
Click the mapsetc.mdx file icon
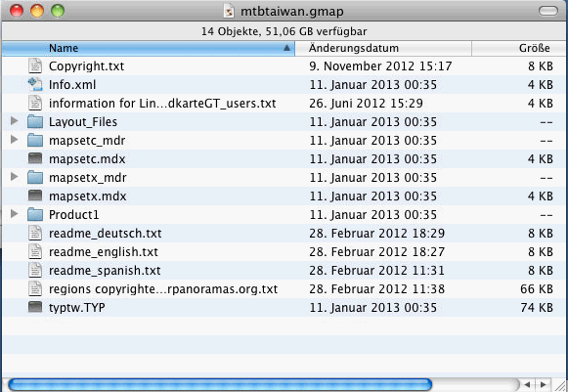[x=35, y=158]
